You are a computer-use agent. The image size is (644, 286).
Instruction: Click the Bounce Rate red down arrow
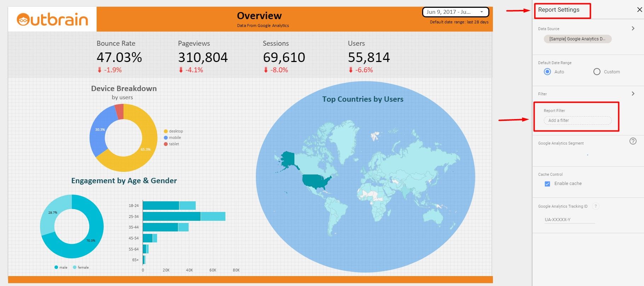(99, 70)
